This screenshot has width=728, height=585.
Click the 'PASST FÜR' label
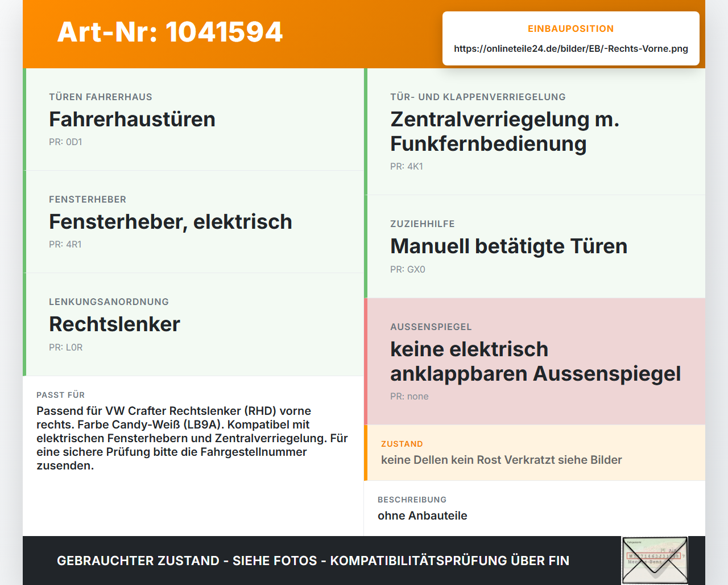60,395
